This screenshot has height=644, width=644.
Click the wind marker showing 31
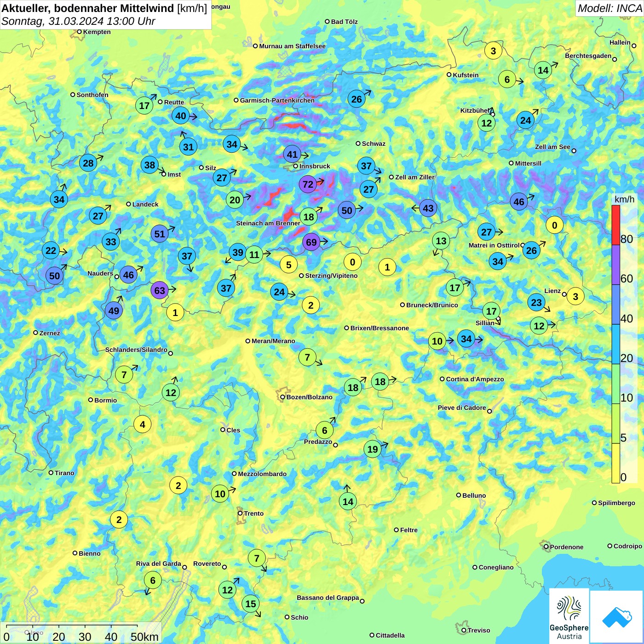pos(188,147)
